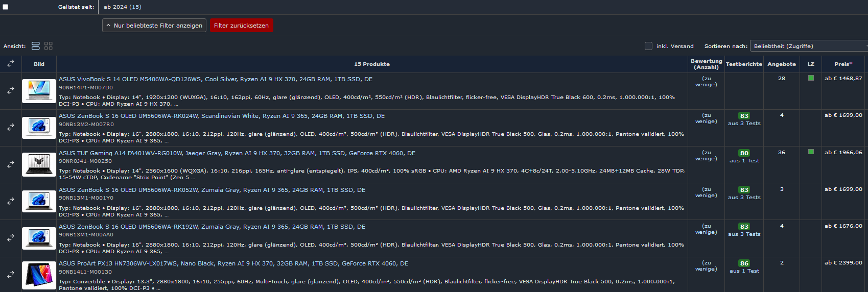
Task: Click price 'ab € 1468,87'
Action: (x=843, y=79)
